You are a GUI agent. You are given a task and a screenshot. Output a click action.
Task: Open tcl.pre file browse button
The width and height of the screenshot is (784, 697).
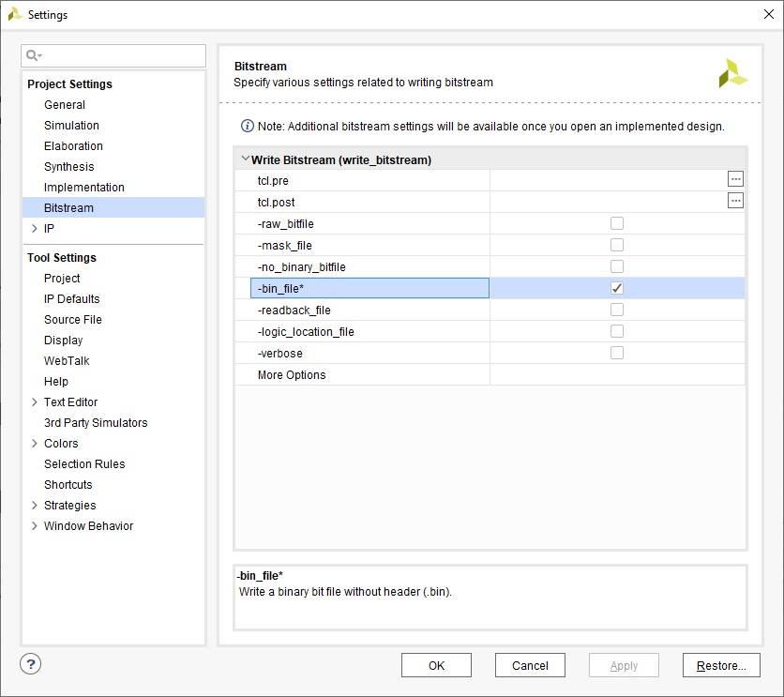pos(735,178)
